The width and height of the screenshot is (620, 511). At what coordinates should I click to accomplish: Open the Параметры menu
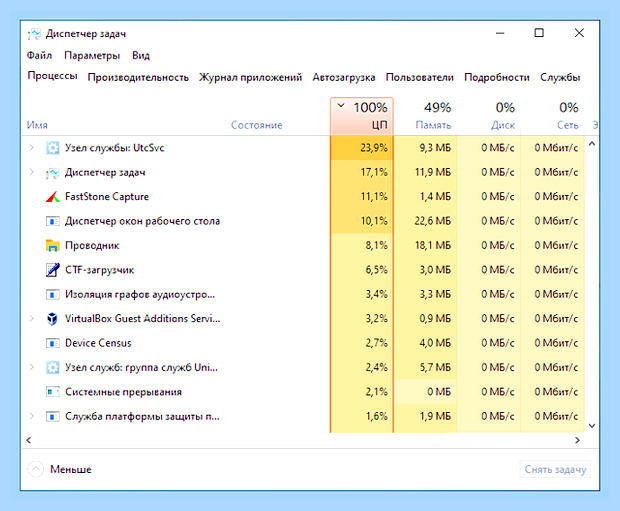pyautogui.click(x=92, y=55)
